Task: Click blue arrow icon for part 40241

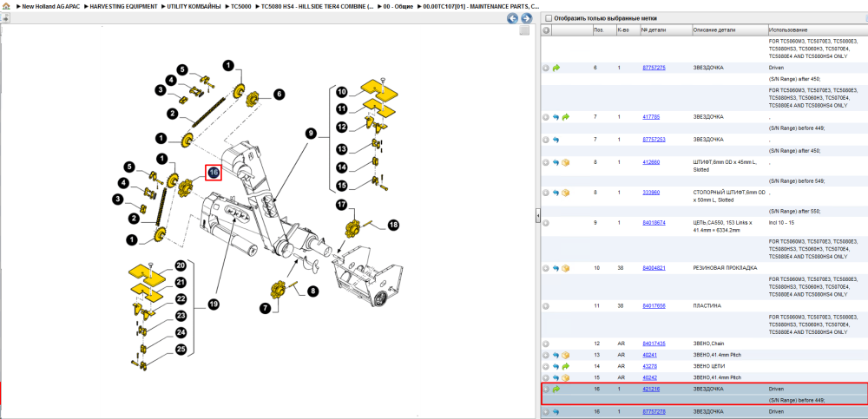Action: pyautogui.click(x=556, y=356)
